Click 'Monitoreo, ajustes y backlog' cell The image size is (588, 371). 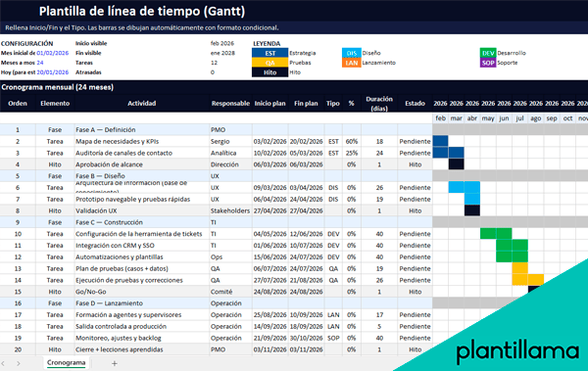[142, 338]
